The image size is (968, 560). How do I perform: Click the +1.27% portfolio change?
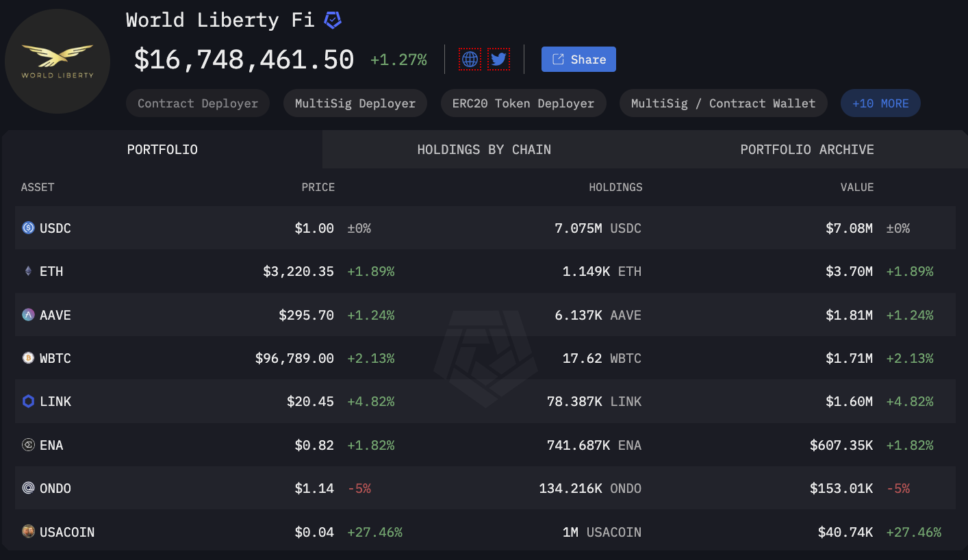click(398, 60)
